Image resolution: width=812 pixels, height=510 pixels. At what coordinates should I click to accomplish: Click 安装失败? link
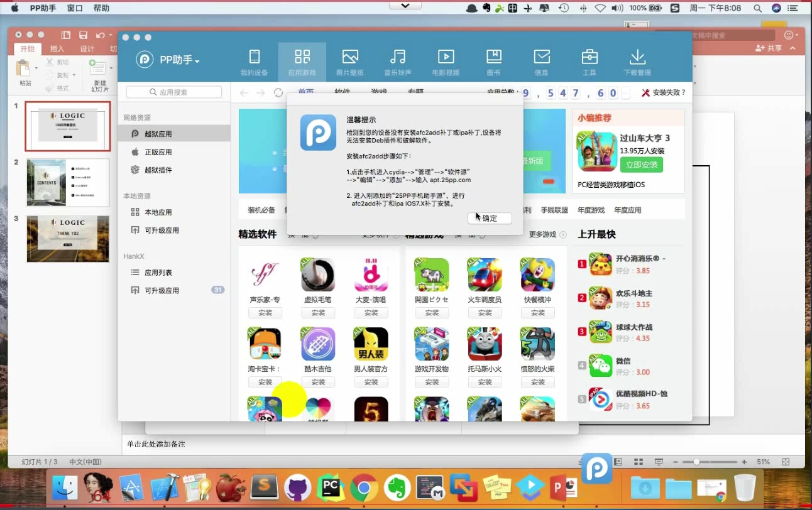tap(664, 92)
